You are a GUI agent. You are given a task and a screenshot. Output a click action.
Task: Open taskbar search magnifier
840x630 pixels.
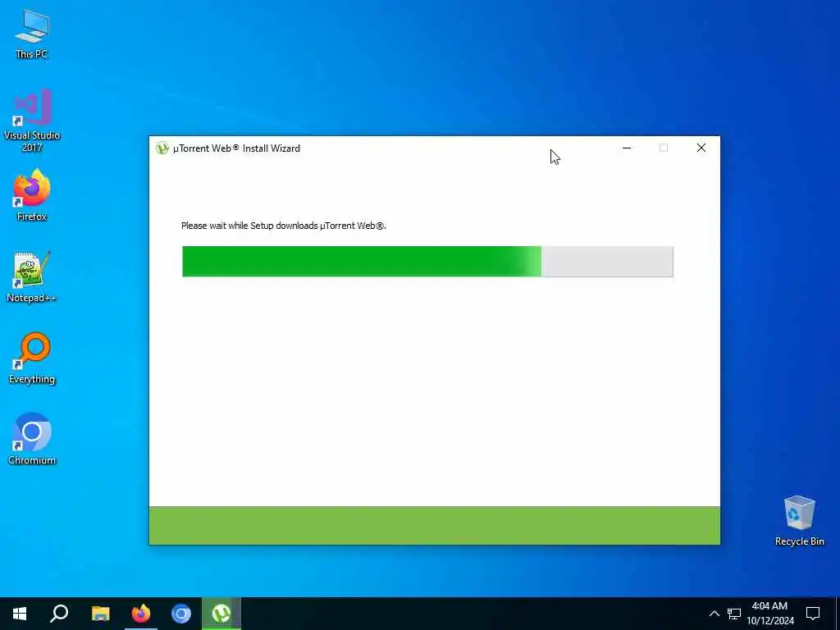click(59, 614)
